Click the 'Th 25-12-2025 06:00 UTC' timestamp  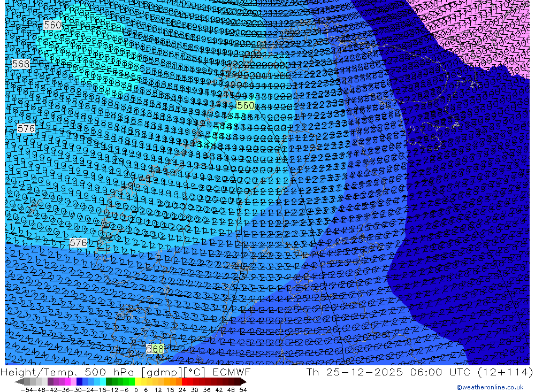pyautogui.click(x=388, y=372)
